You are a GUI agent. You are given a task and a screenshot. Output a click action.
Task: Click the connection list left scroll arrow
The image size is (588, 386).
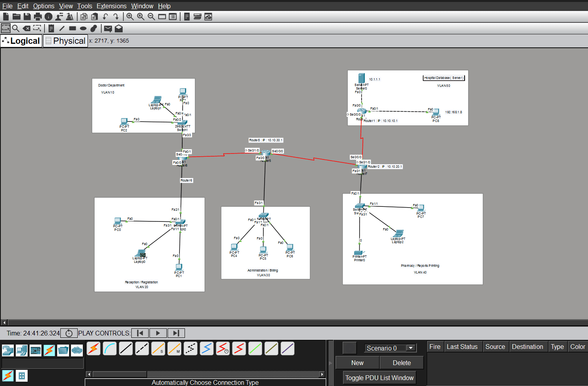point(89,374)
